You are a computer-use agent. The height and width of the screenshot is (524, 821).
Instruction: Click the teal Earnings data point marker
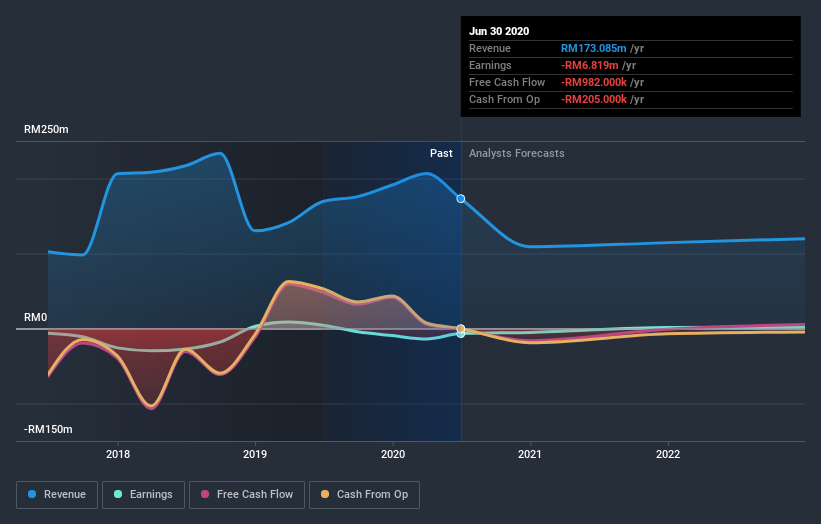pos(461,335)
